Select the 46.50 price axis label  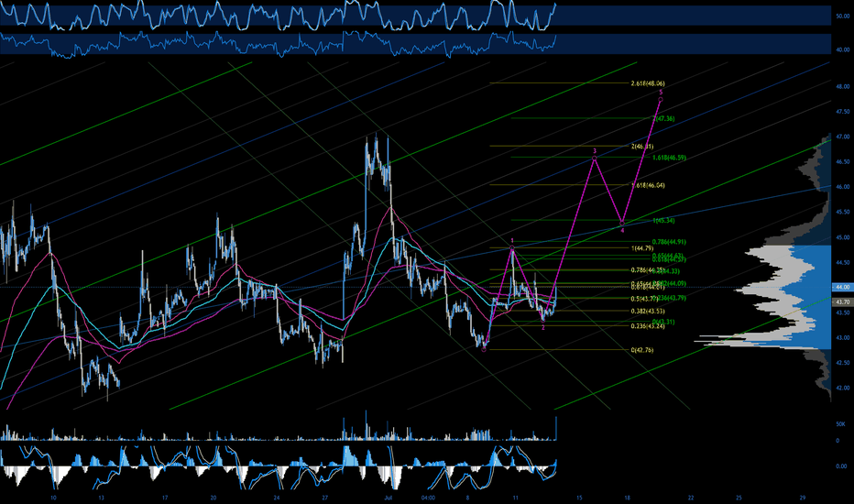(x=843, y=162)
